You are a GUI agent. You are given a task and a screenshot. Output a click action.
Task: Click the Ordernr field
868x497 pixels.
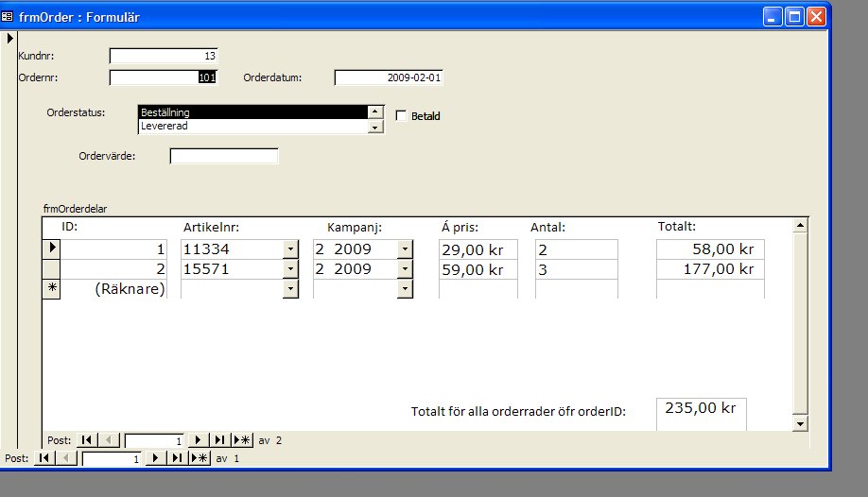[164, 77]
